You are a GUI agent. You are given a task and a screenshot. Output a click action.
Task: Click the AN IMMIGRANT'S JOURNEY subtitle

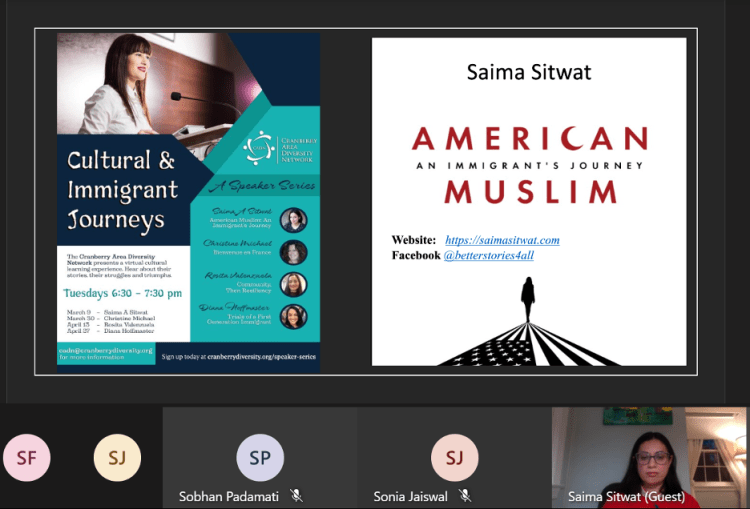(x=530, y=166)
